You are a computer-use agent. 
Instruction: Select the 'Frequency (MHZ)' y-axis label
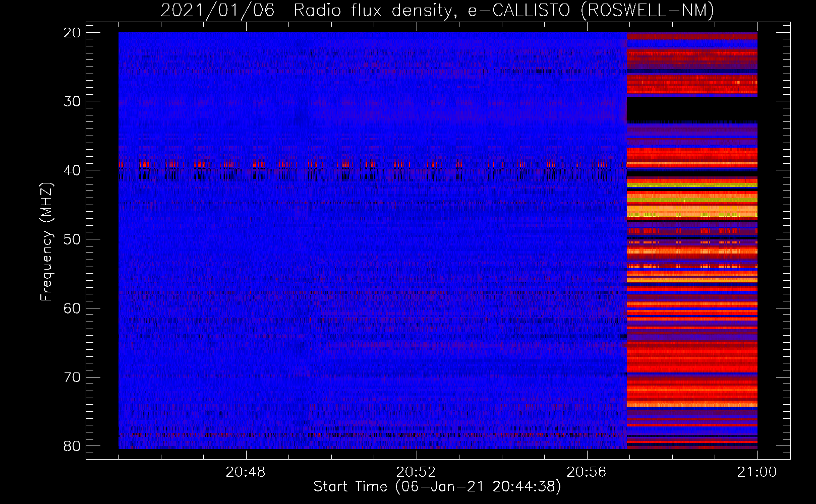pos(46,242)
